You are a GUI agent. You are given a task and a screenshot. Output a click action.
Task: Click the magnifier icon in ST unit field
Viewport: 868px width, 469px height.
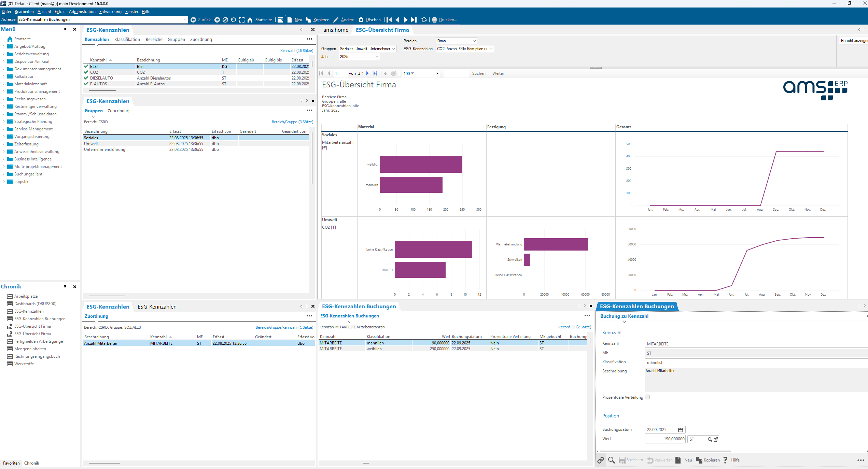click(x=710, y=439)
